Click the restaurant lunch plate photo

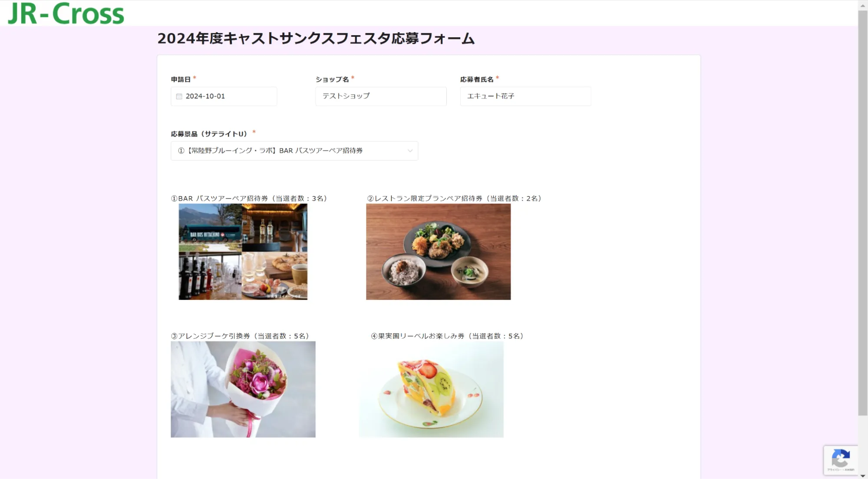(x=438, y=252)
